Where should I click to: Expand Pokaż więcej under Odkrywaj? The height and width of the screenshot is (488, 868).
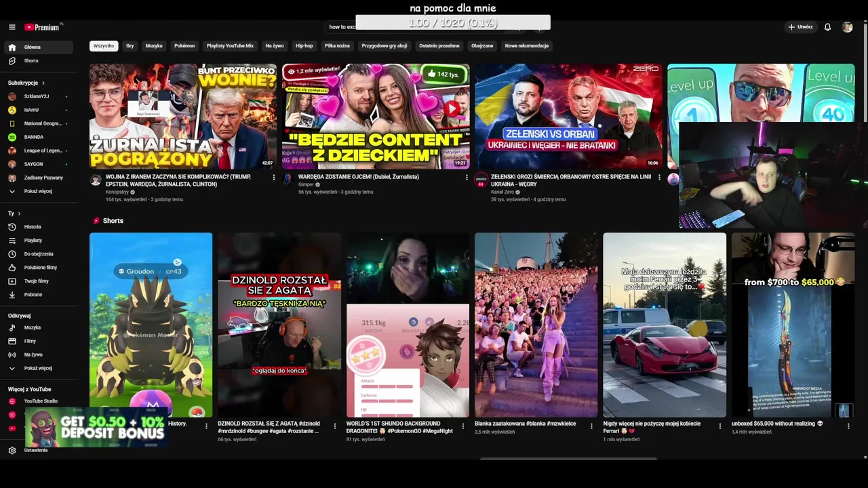click(x=38, y=368)
